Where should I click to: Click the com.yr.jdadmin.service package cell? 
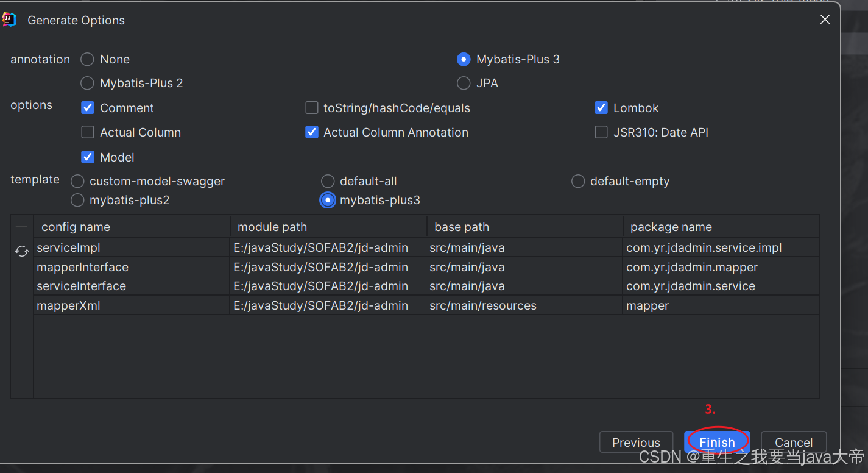(x=721, y=286)
